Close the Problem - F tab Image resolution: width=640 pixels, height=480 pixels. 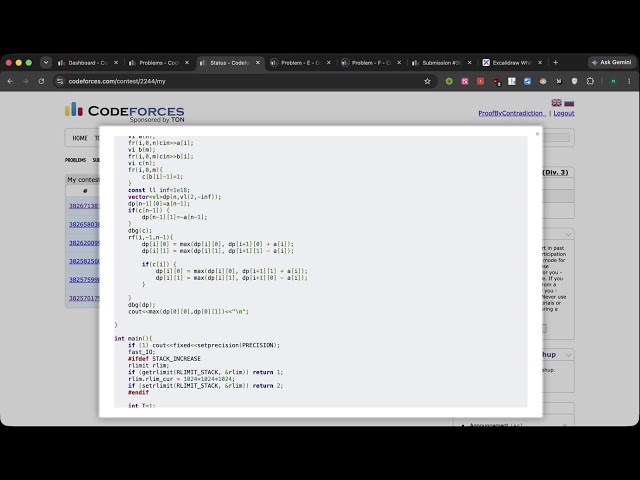[x=399, y=62]
